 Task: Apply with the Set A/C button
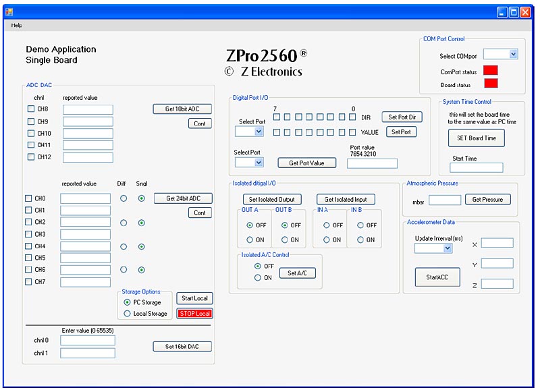pos(297,273)
